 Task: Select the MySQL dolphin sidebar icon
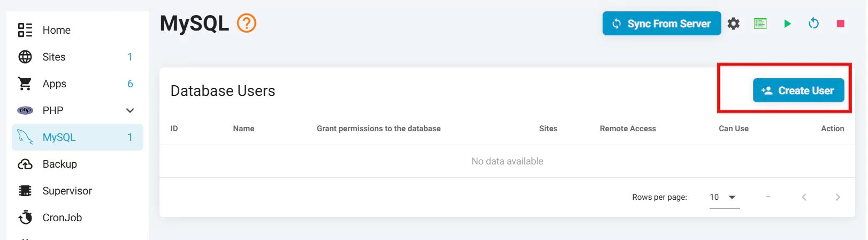coord(25,137)
